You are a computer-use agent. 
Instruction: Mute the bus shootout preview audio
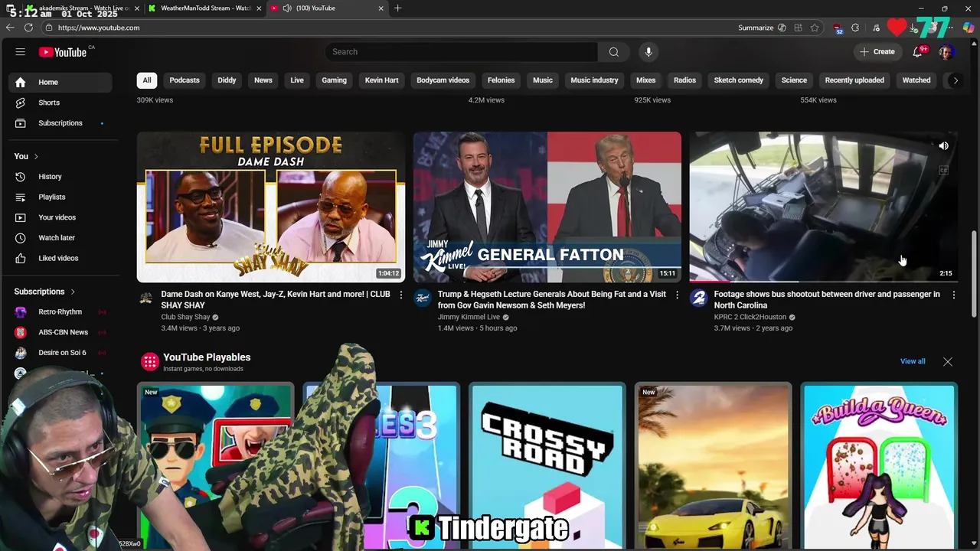(943, 146)
